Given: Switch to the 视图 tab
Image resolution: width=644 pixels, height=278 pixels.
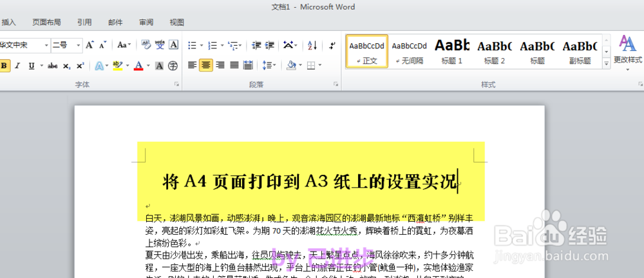Looking at the screenshot, I should [x=177, y=22].
